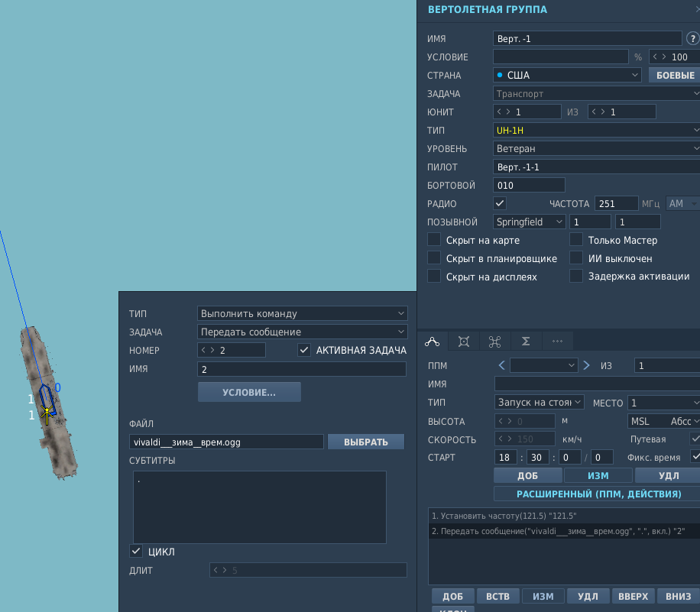
Task: Expand the Springfield callsign dropdown
Action: [529, 222]
